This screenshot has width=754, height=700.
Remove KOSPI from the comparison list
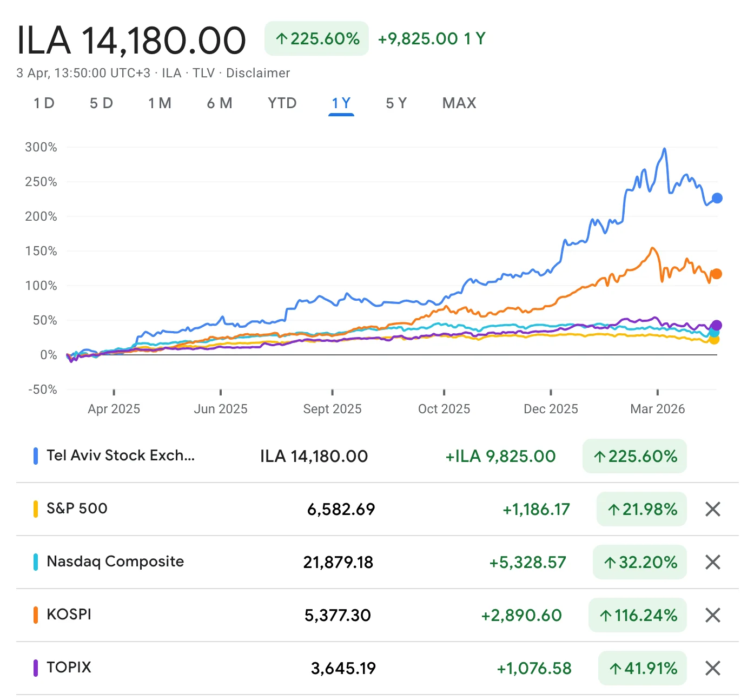(x=712, y=615)
